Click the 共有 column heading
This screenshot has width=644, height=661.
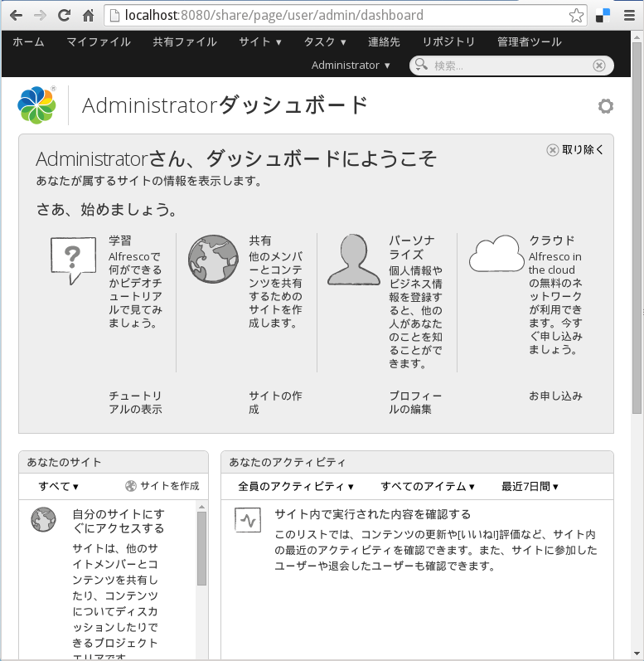click(x=260, y=241)
